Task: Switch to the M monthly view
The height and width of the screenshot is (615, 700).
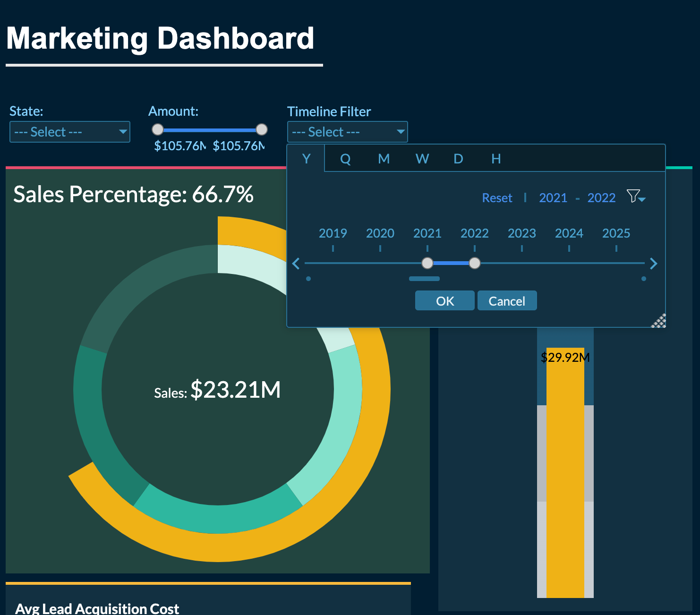Action: tap(384, 159)
